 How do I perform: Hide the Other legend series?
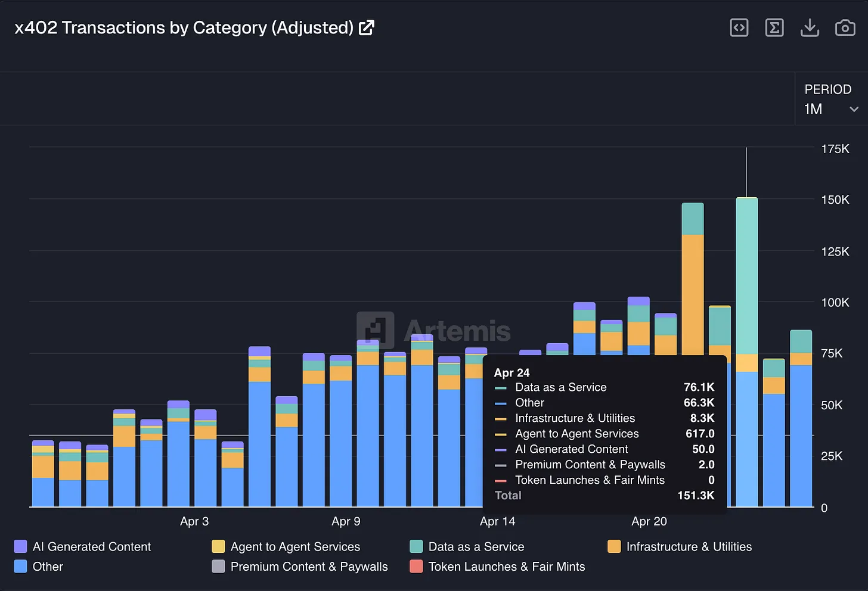[x=47, y=567]
